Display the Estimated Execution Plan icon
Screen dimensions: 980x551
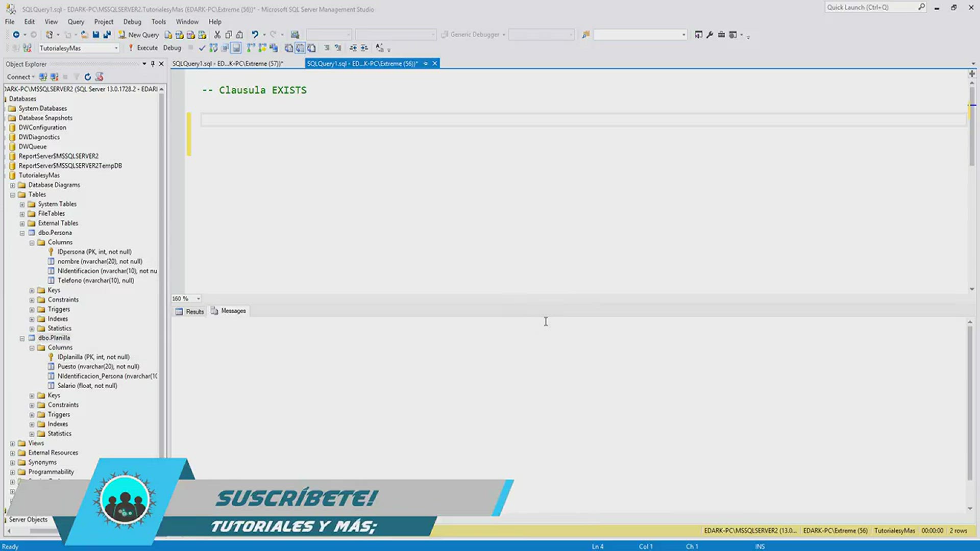[x=213, y=48]
